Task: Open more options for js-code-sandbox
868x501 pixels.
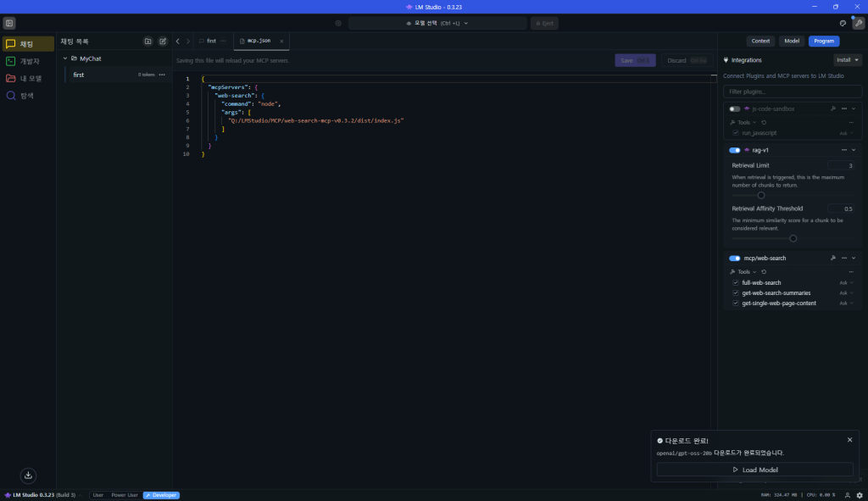Action: click(844, 109)
